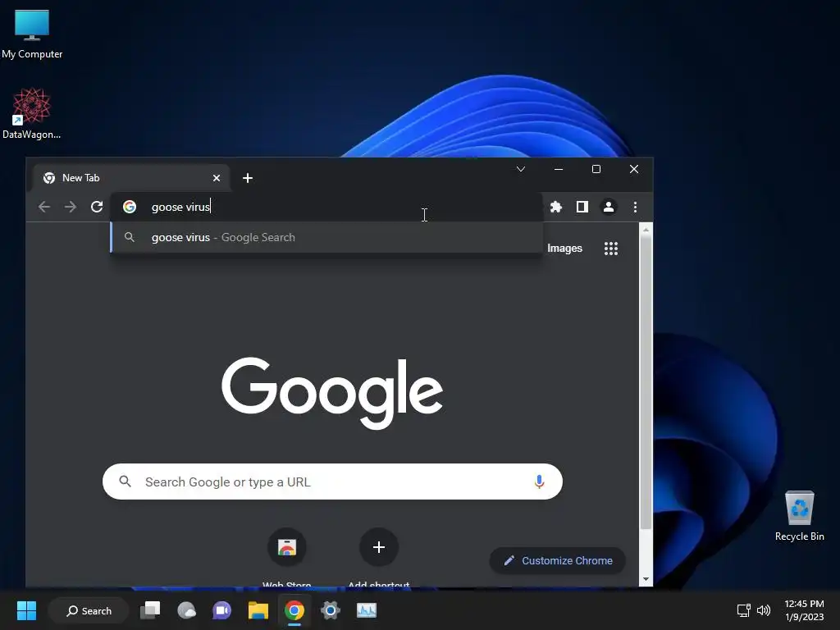Open the Settings gear in the taskbar
Screen dimensions: 840x630
tap(330, 610)
